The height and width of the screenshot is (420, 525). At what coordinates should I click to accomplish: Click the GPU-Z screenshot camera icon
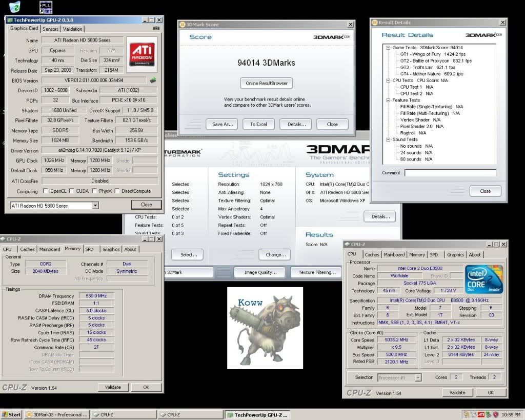coord(156,29)
